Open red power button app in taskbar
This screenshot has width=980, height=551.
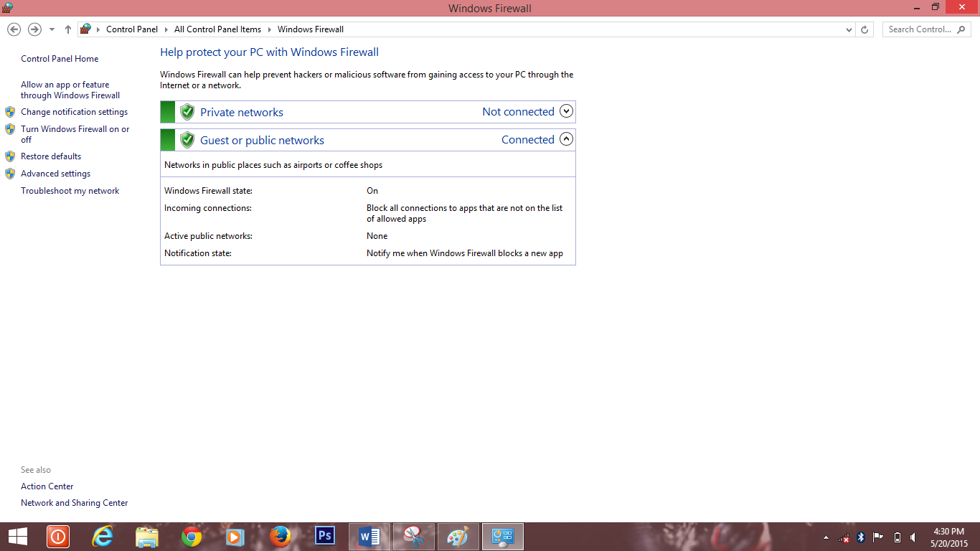click(x=57, y=537)
